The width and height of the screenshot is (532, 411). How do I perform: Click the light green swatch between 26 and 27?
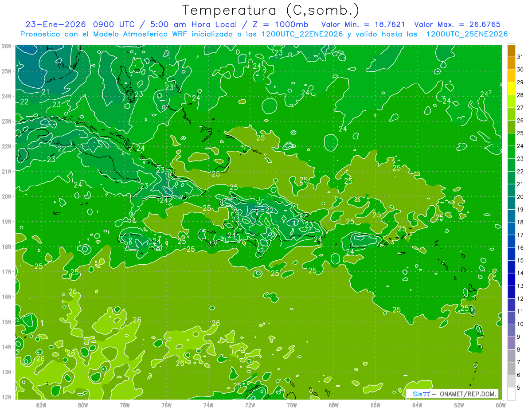511,114
